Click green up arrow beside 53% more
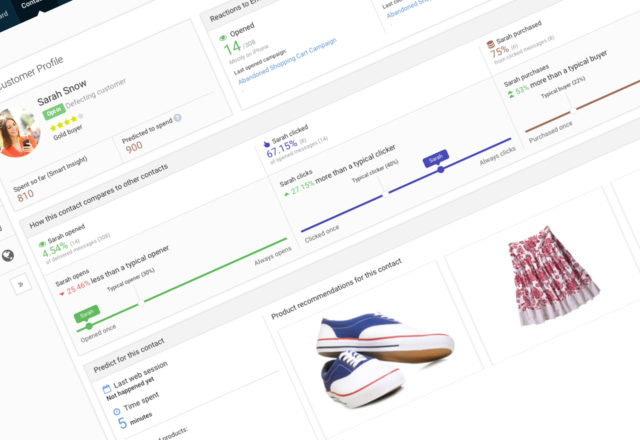The width and height of the screenshot is (640, 440). coord(511,94)
